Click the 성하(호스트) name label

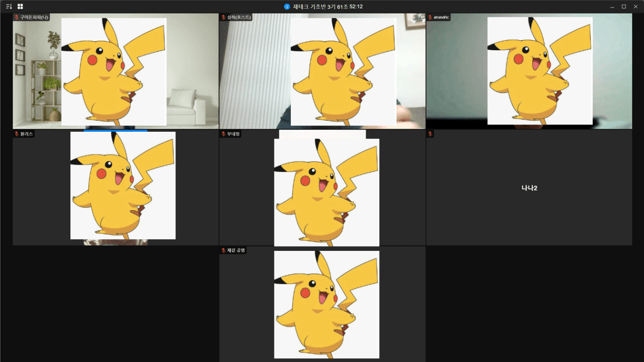(239, 17)
